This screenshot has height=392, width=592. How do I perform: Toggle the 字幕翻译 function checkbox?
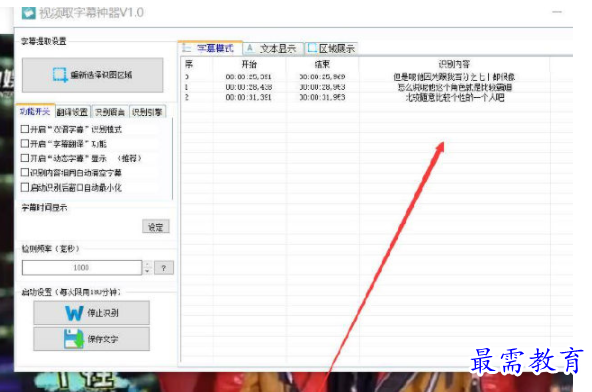point(25,144)
